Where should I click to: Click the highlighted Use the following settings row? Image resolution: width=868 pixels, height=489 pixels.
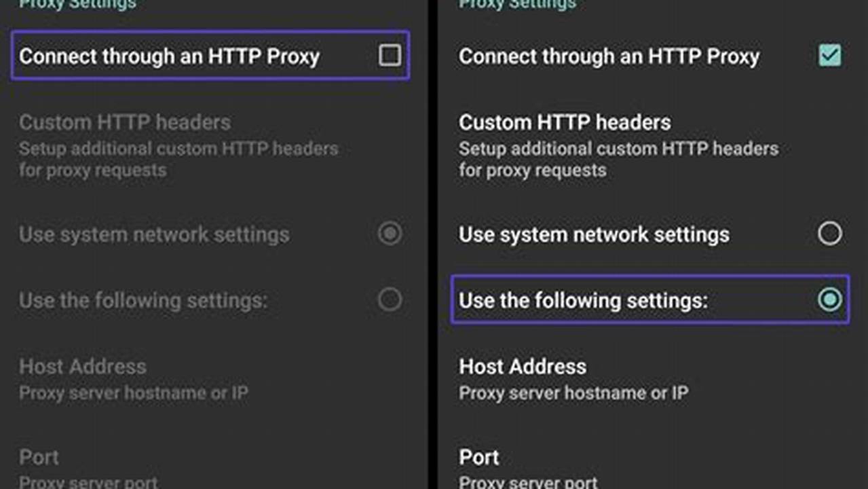point(650,300)
